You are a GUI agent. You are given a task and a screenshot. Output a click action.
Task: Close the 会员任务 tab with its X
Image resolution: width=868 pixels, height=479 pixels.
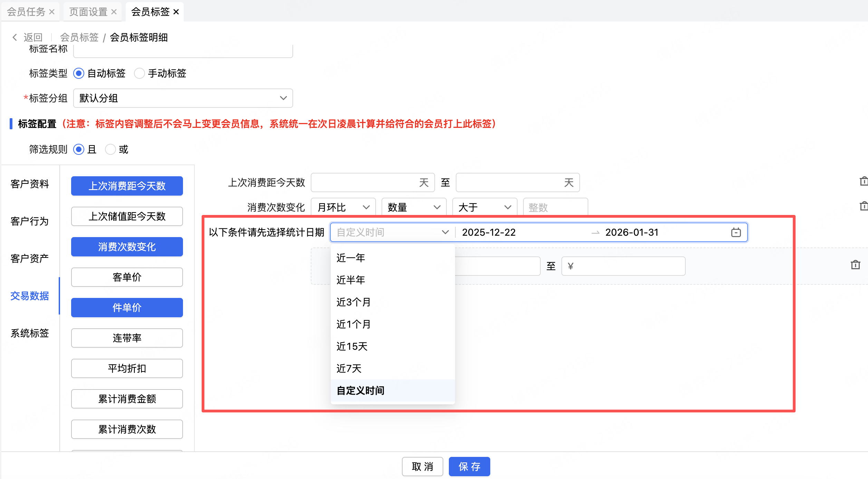coord(52,12)
